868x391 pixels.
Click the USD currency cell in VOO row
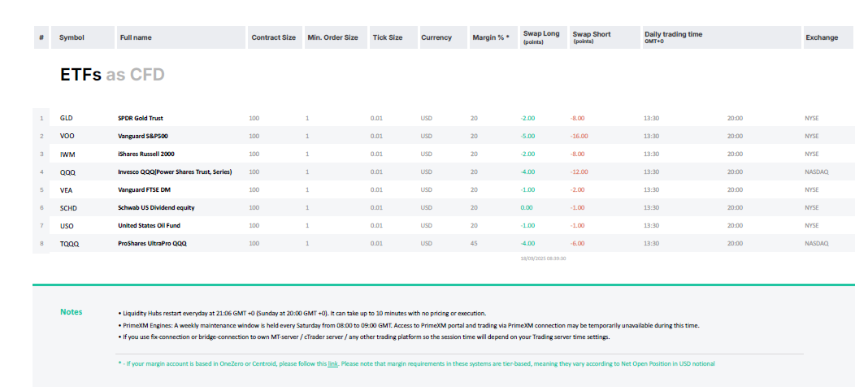[426, 136]
